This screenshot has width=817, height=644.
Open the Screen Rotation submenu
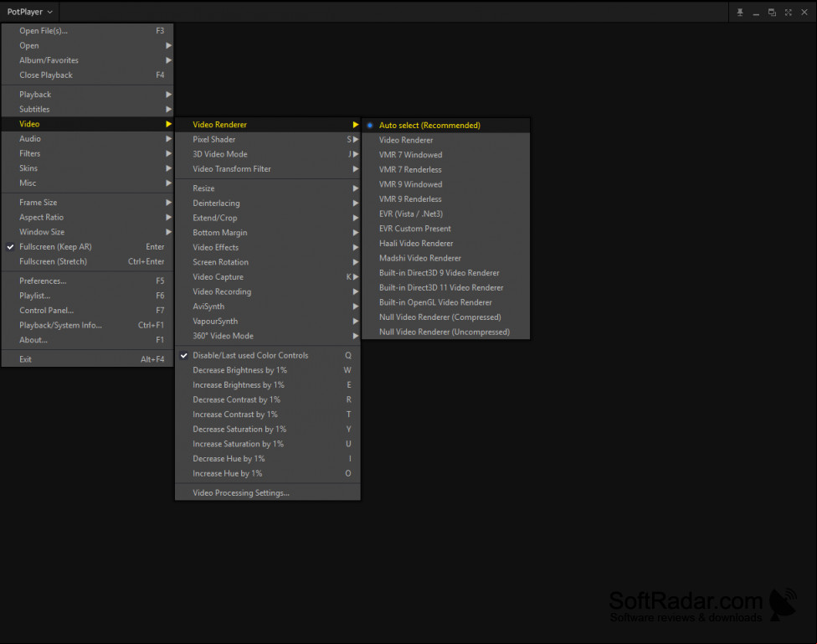268,262
